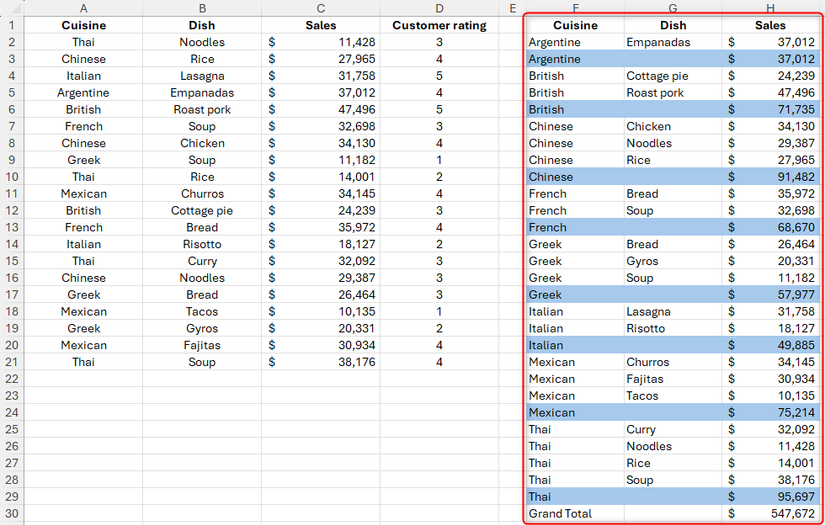
Task: Click empty column E header
Action: [x=511, y=8]
